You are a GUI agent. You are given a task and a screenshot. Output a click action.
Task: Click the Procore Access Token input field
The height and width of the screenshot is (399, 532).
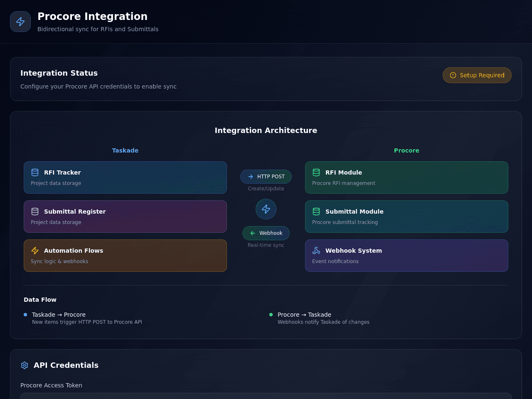click(266, 396)
